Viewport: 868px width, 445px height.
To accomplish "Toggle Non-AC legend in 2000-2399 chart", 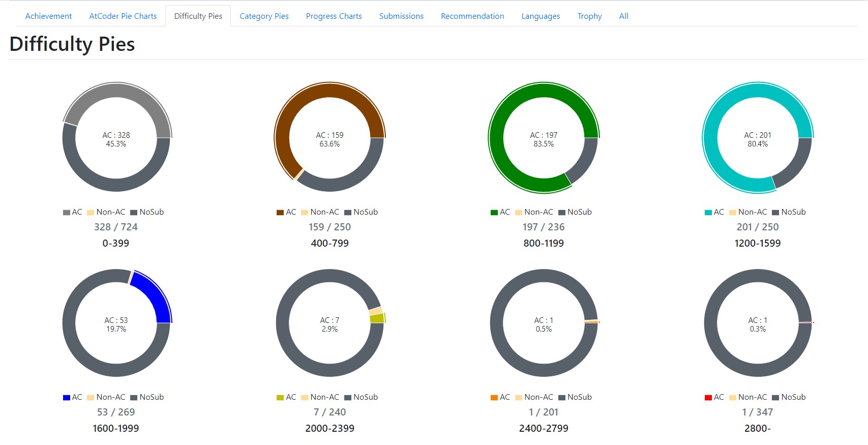I will pyautogui.click(x=320, y=397).
